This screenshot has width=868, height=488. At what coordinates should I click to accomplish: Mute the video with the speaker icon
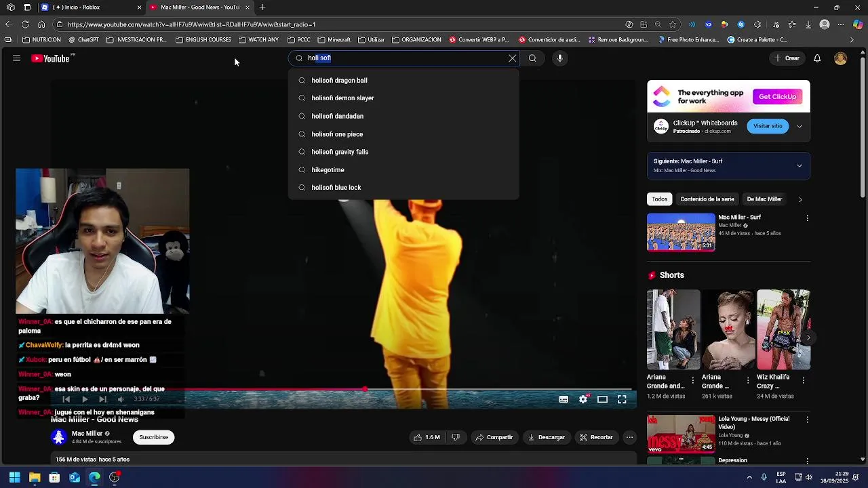(121, 399)
